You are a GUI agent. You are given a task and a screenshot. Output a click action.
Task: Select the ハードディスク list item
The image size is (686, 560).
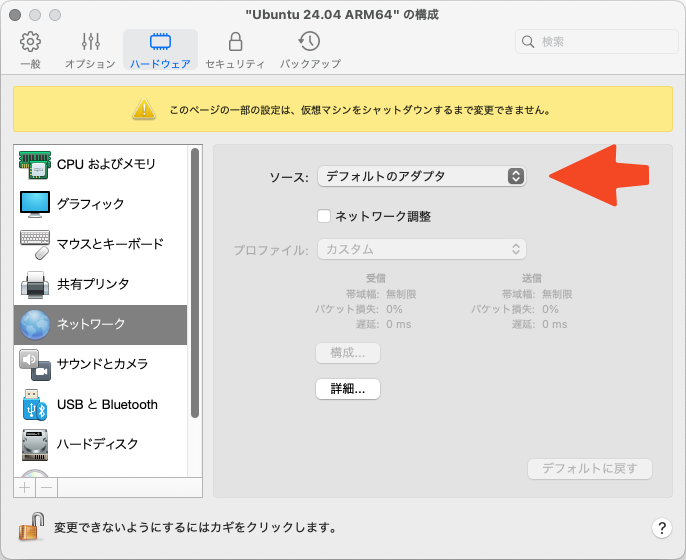(x=101, y=444)
